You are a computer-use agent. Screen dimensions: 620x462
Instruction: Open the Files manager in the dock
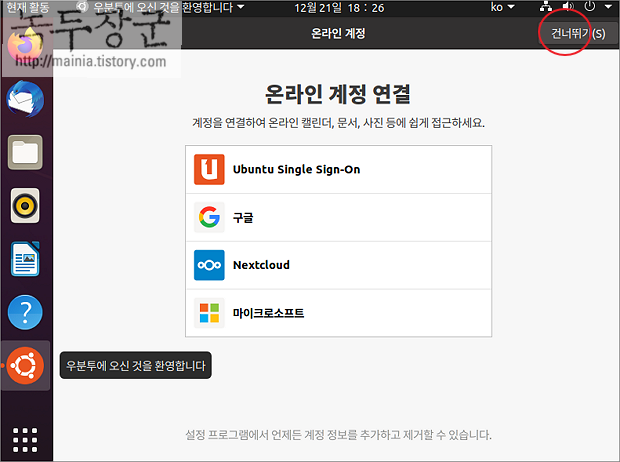[x=25, y=152]
